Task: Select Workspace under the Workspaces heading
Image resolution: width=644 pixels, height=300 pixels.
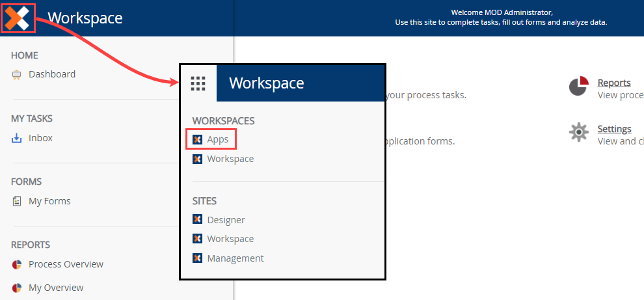Action: [x=230, y=159]
